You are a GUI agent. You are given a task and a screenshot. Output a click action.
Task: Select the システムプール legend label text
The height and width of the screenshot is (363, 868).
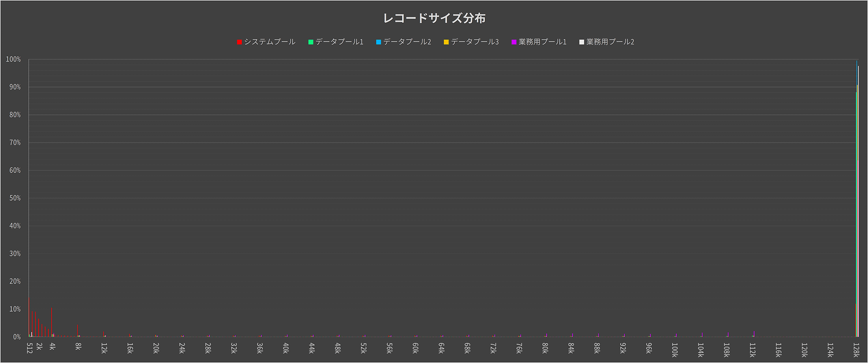click(270, 42)
